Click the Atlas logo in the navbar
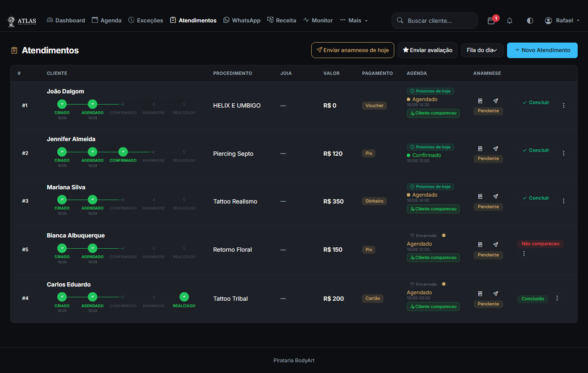 pyautogui.click(x=22, y=21)
